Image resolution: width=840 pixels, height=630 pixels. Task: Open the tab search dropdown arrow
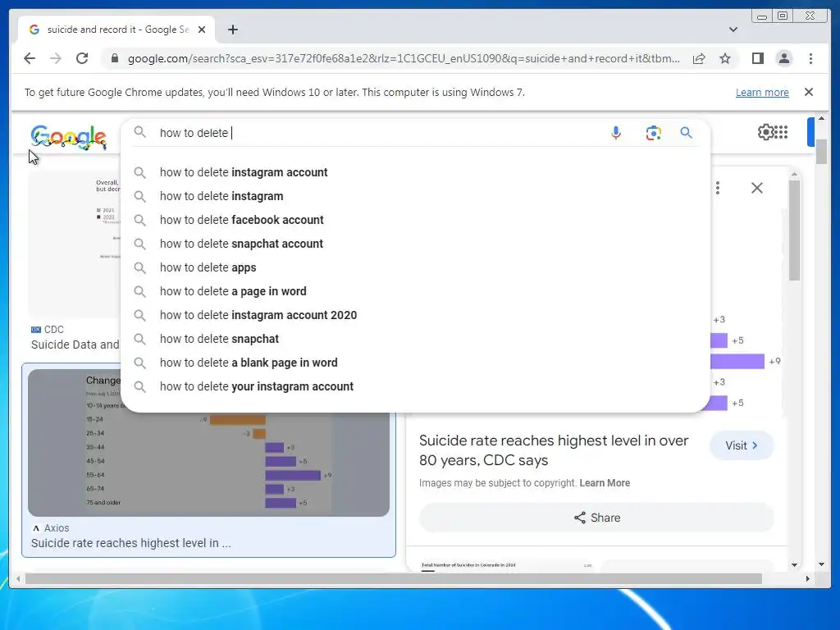coord(733,30)
